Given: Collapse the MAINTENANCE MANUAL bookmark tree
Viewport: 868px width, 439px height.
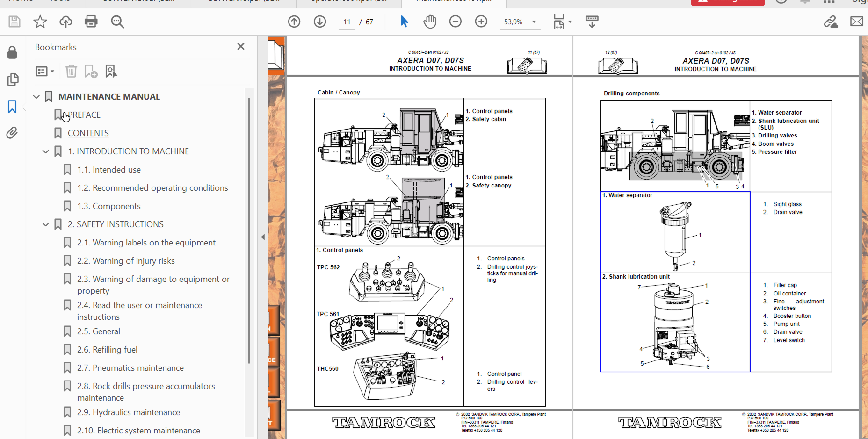Looking at the screenshot, I should (36, 97).
